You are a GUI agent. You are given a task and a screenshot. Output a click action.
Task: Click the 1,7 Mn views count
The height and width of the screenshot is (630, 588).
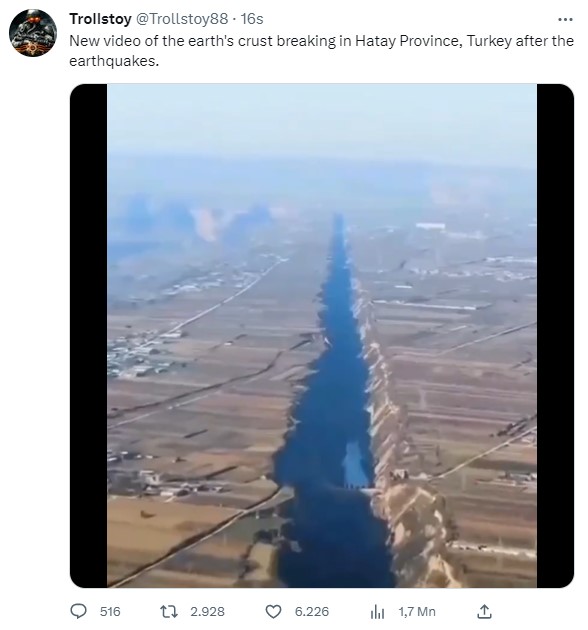point(417,612)
